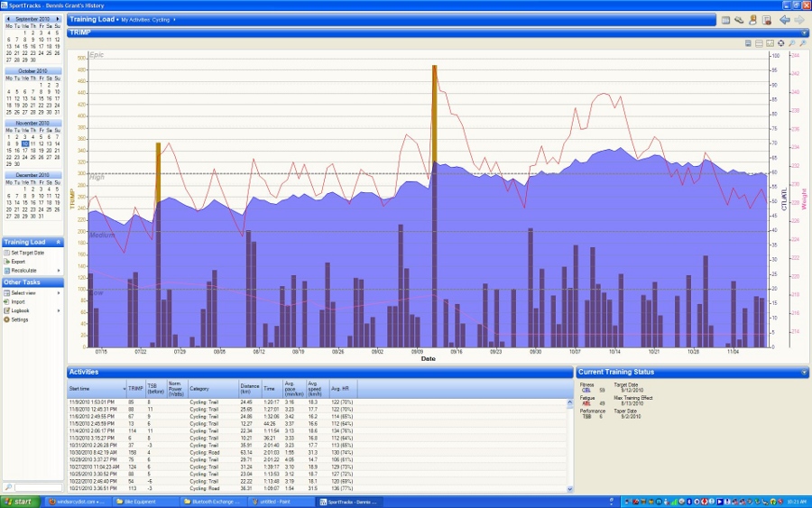Image resolution: width=812 pixels, height=508 pixels.
Task: Click the October 2010 calendar header
Action: point(33,71)
